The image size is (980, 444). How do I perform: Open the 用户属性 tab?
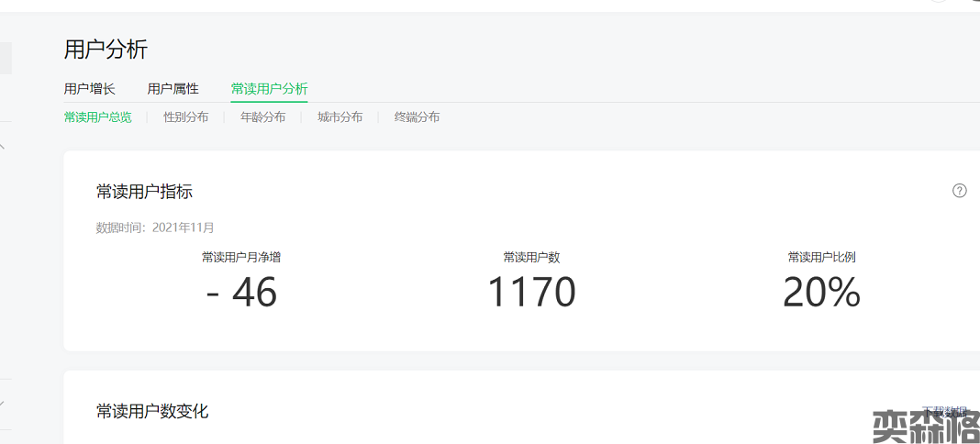coord(173,89)
